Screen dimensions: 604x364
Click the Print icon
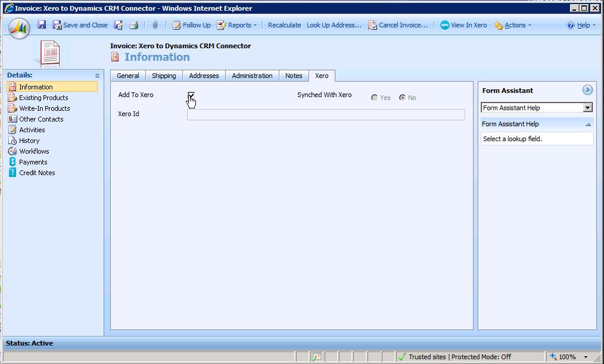(133, 25)
